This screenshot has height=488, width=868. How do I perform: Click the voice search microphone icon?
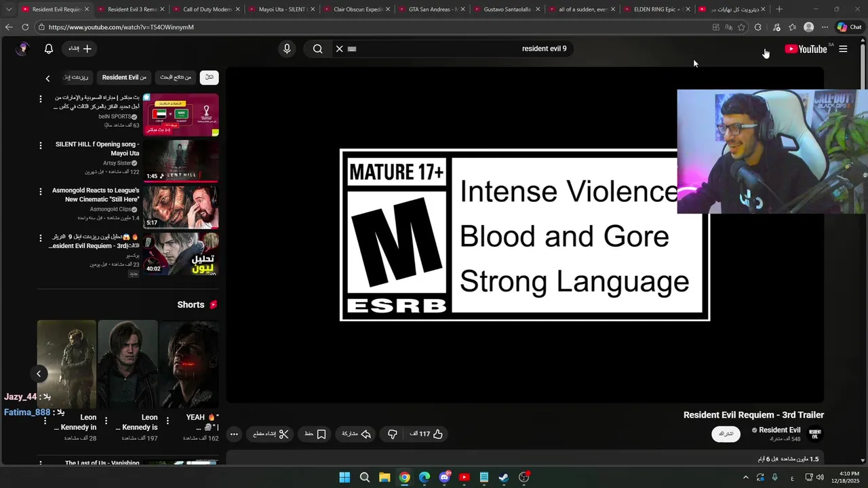[287, 49]
